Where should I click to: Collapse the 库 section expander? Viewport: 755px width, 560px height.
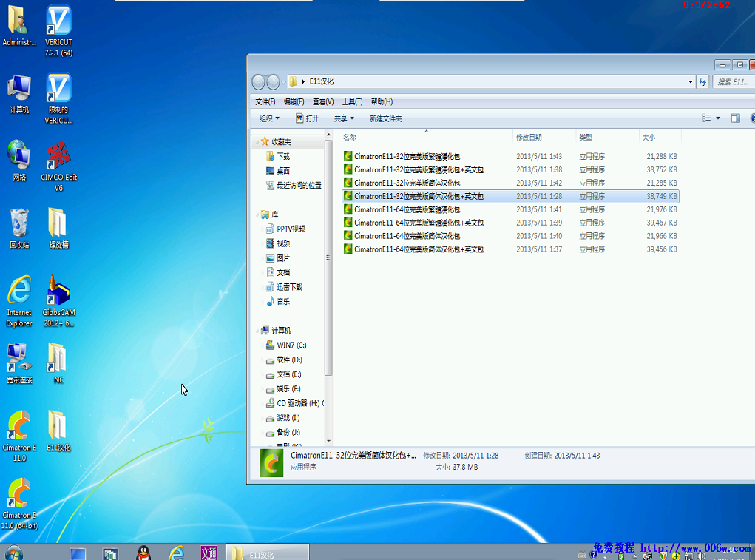point(257,215)
